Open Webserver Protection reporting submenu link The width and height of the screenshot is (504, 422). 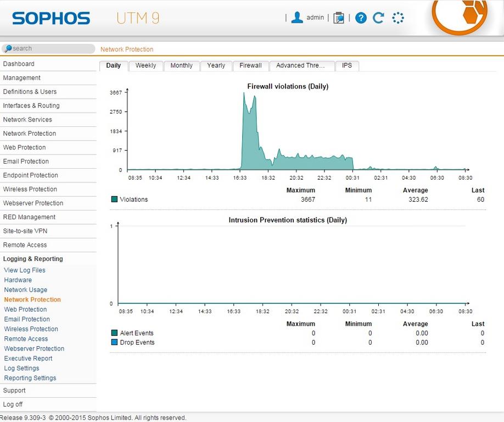click(x=34, y=349)
